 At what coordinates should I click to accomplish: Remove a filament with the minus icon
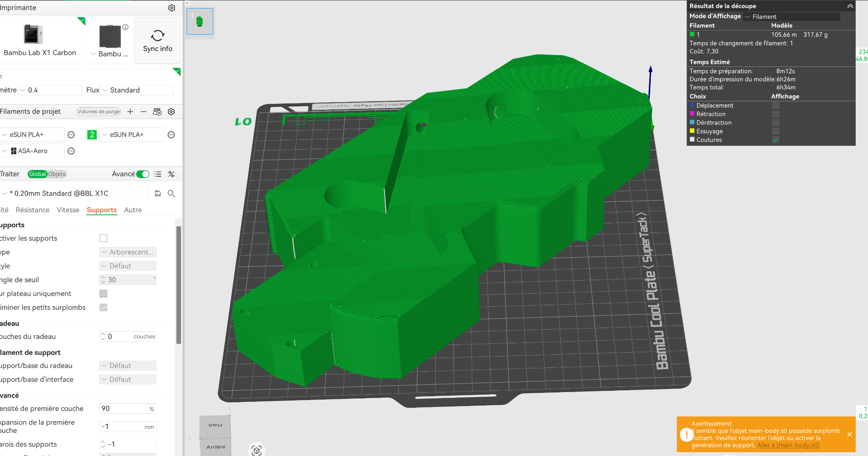point(144,111)
